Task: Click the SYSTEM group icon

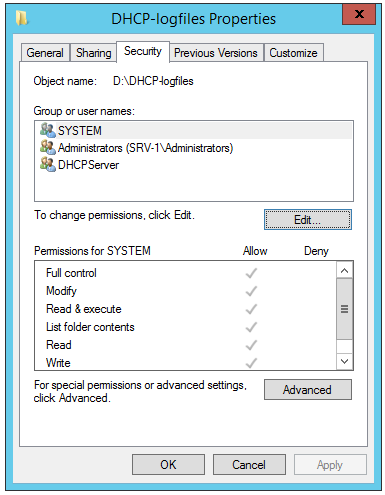Action: 48,130
